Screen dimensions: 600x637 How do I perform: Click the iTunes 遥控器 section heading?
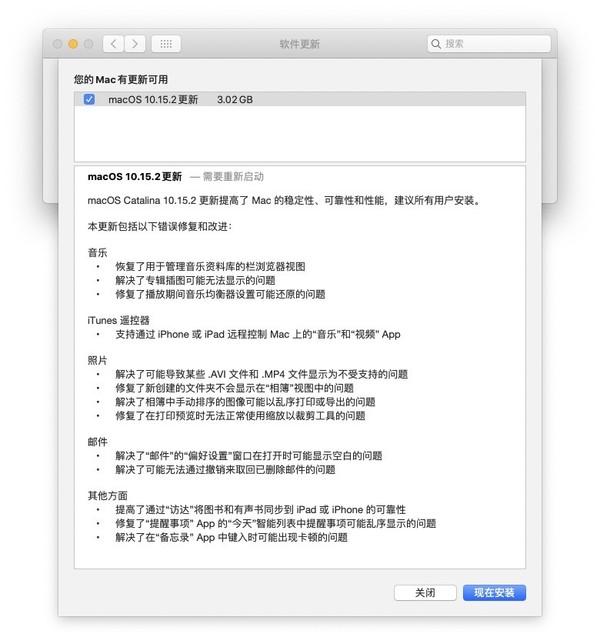(118, 320)
